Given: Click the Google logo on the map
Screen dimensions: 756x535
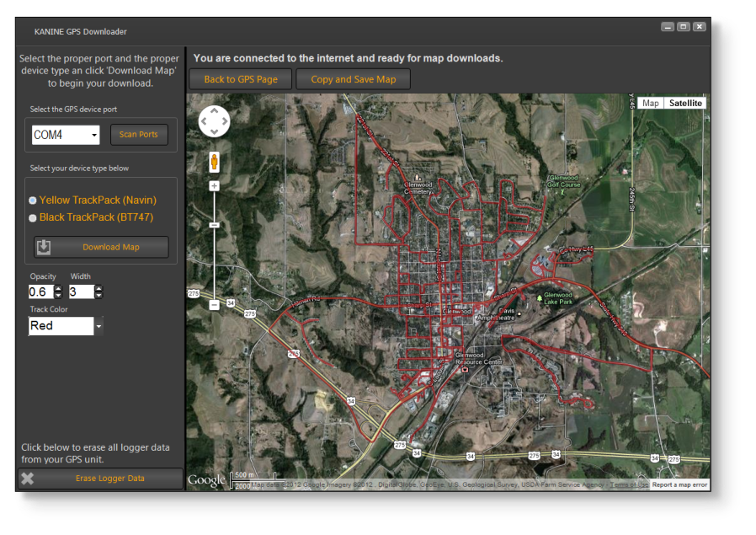Looking at the screenshot, I should 206,480.
